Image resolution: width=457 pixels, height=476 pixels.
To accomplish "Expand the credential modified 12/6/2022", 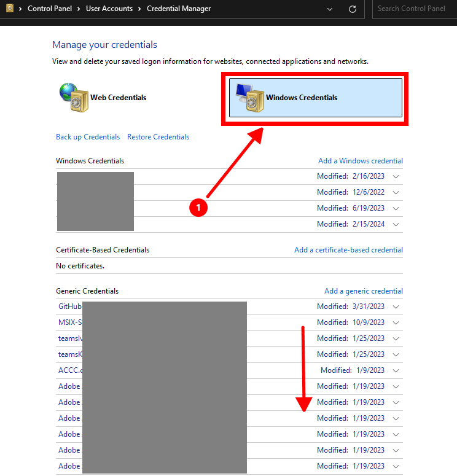I will click(x=396, y=193).
